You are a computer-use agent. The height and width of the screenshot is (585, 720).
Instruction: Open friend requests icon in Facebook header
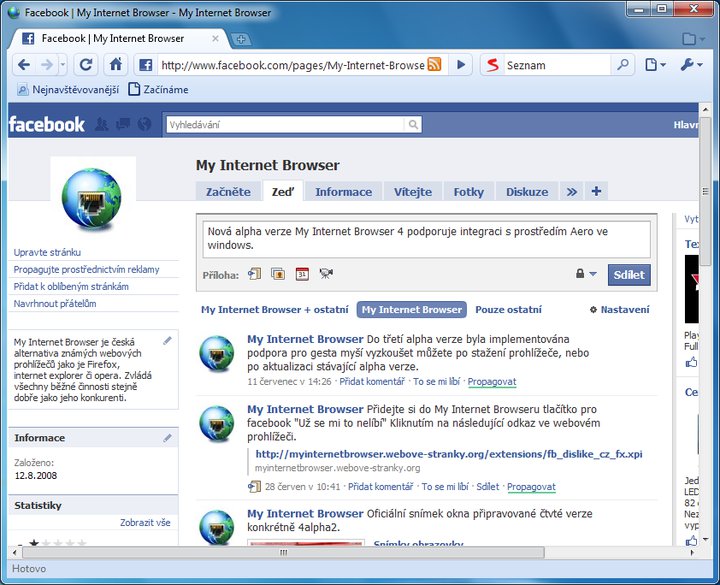click(101, 124)
